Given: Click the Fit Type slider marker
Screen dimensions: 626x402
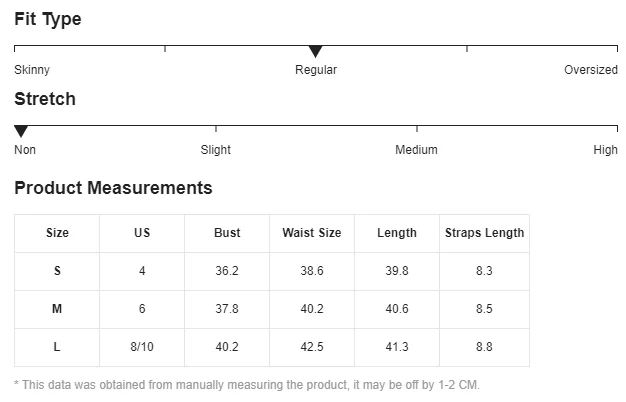Looking at the screenshot, I should [316, 51].
